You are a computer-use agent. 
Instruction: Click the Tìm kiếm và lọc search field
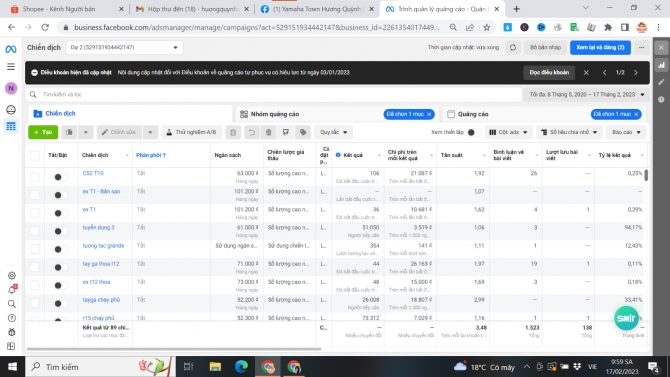(273, 94)
